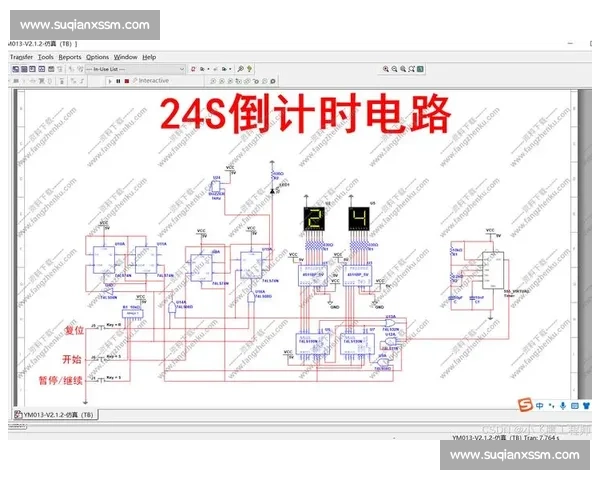600x480 pixels.
Task: Run the Electrical Rules Check icon
Action: (x=193, y=69)
